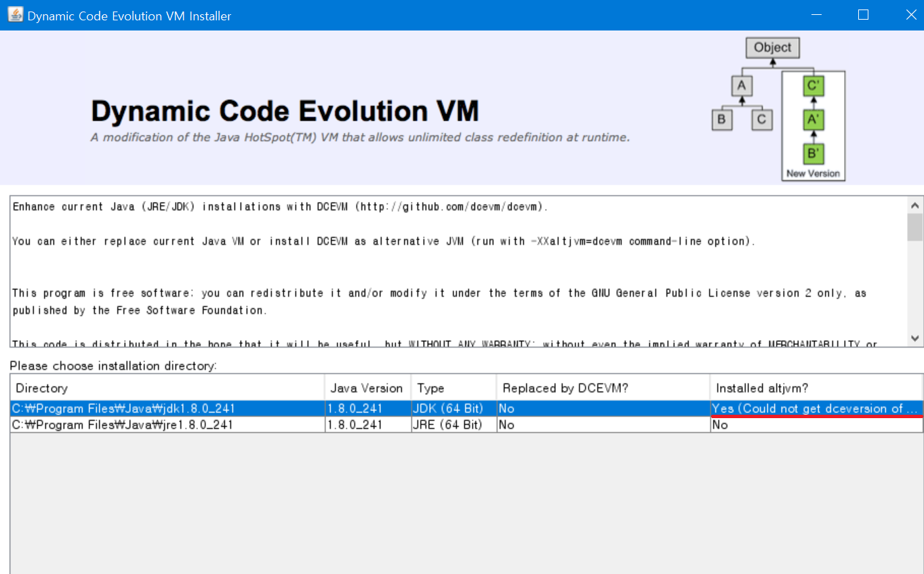Viewport: 924px width, 574px height.
Task: Click the Java Version column header
Action: click(x=368, y=388)
